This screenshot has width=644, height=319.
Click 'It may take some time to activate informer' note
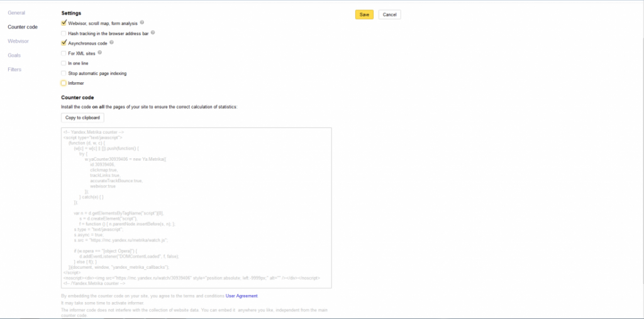click(x=101, y=303)
